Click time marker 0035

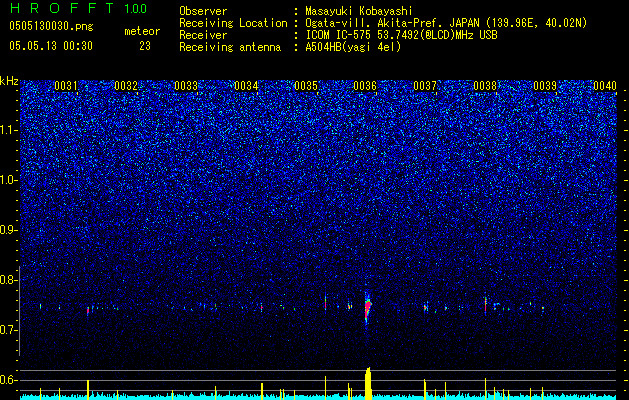tap(306, 86)
